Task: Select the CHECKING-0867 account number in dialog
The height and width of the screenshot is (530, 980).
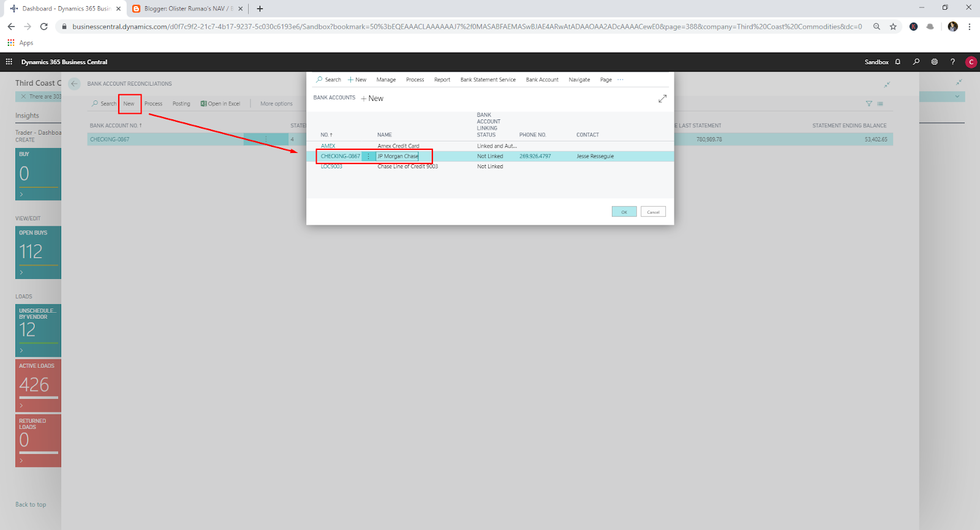Action: [x=341, y=156]
